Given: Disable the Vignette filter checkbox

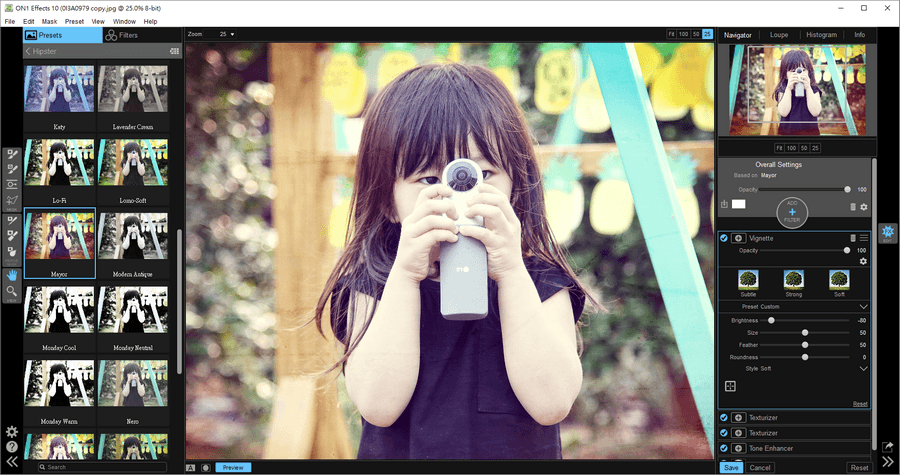Looking at the screenshot, I should [724, 238].
